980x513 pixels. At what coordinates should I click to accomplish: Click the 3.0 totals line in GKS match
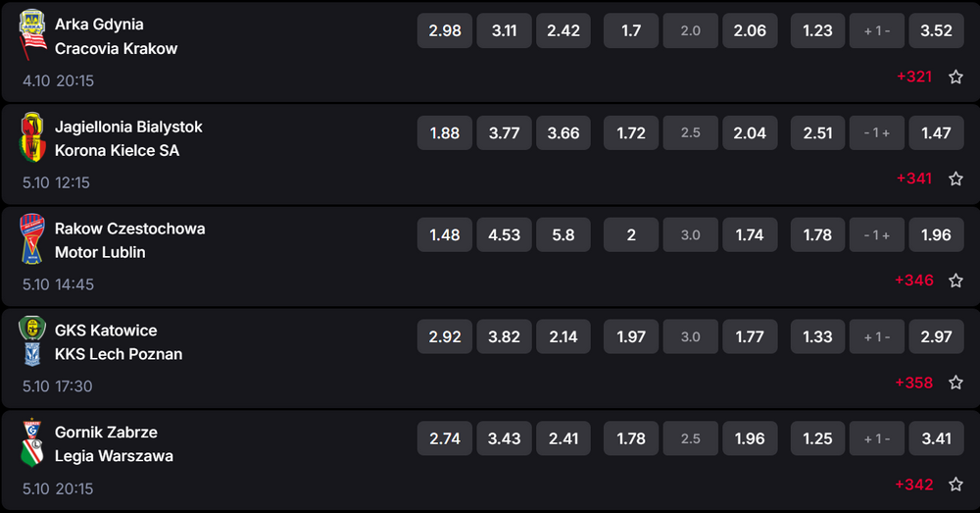click(x=690, y=337)
